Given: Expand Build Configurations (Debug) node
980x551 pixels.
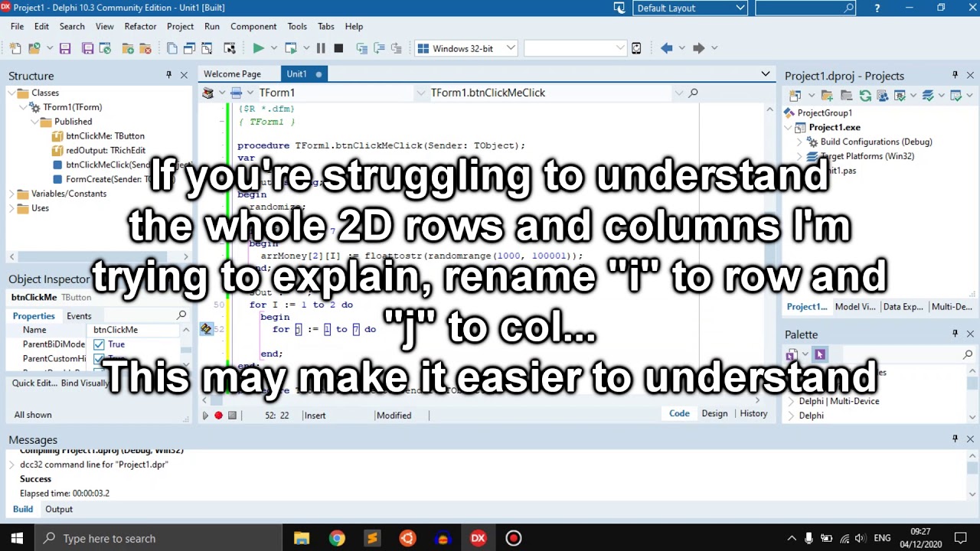Looking at the screenshot, I should (x=800, y=142).
